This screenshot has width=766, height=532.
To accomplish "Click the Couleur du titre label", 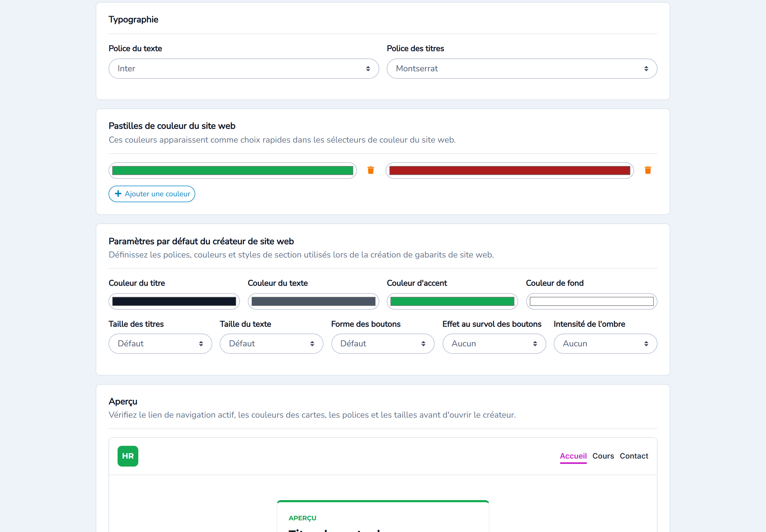I will [x=137, y=283].
